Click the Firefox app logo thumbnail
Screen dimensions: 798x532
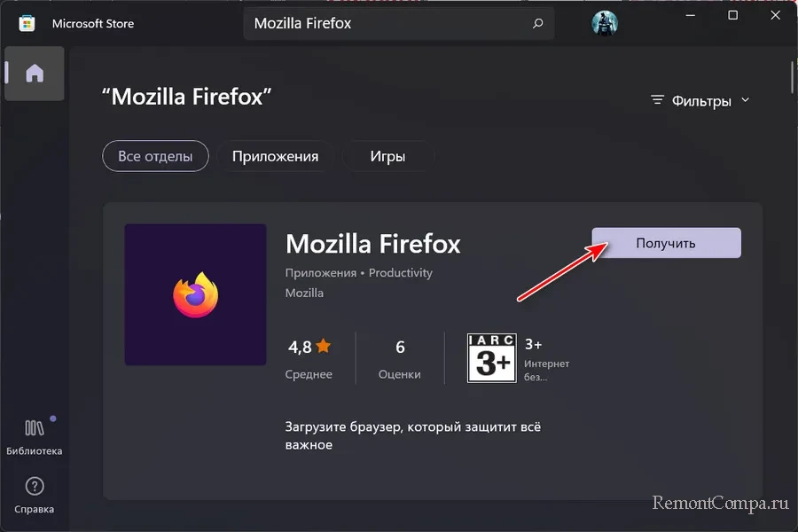tap(195, 294)
